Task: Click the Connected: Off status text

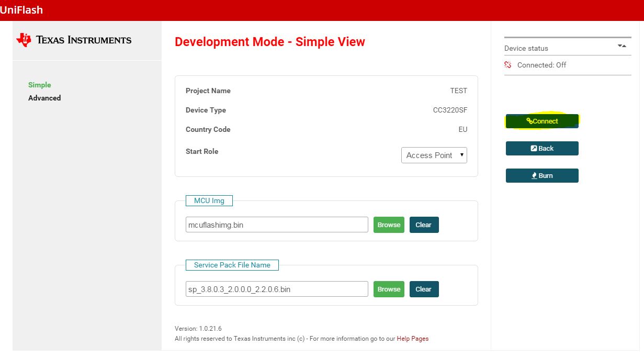Action: (541, 65)
